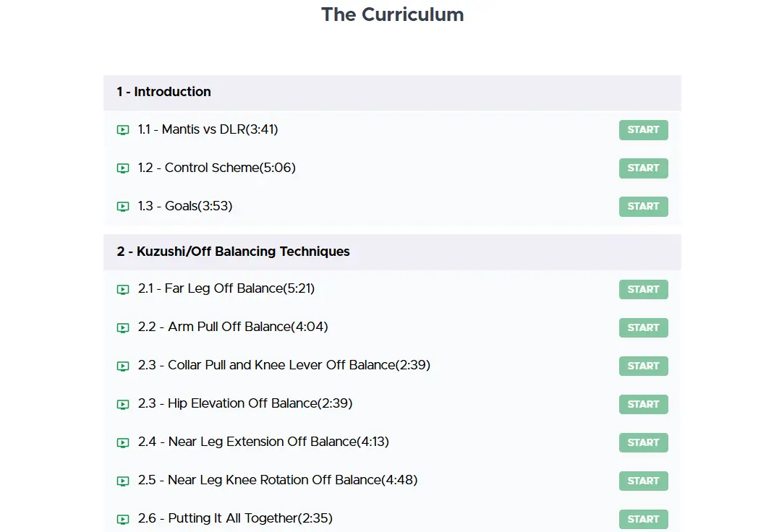Click START beside Putting It All Together
Viewport: 766px width, 532px height.
[x=643, y=519]
